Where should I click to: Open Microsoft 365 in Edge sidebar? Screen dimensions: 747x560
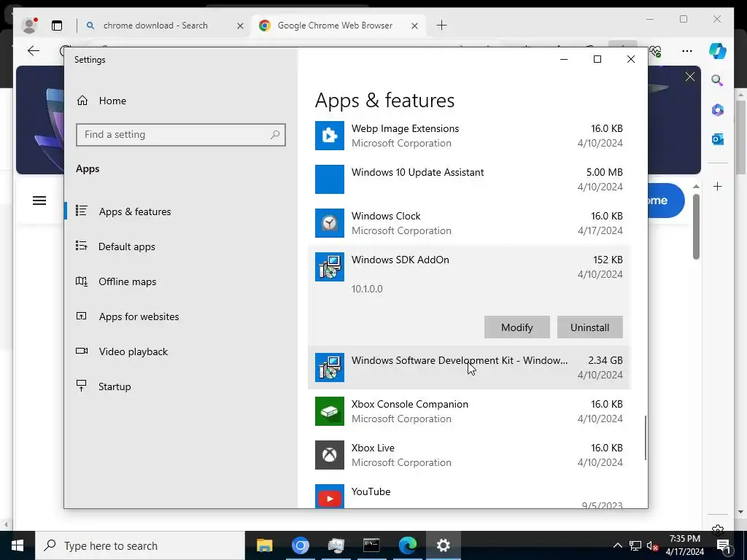point(718,110)
